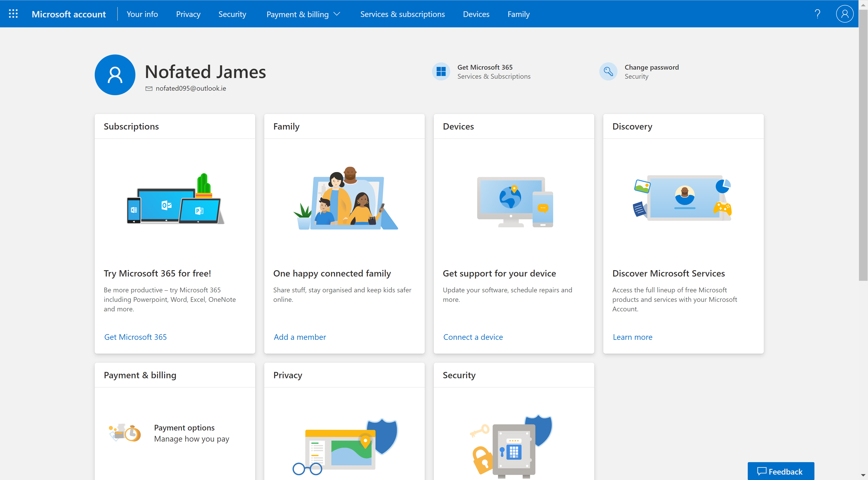The height and width of the screenshot is (480, 868).
Task: Click the Subscriptions devices illustration
Action: [x=175, y=199]
